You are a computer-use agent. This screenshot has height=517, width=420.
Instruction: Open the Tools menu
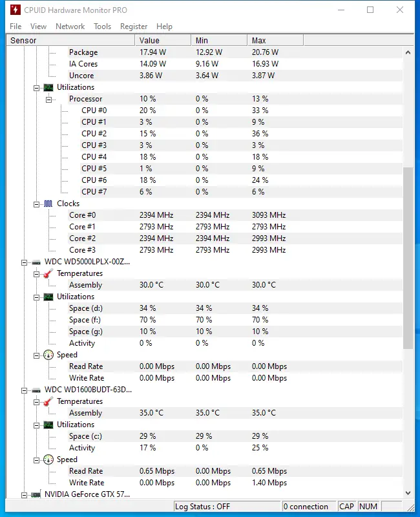[x=101, y=26]
